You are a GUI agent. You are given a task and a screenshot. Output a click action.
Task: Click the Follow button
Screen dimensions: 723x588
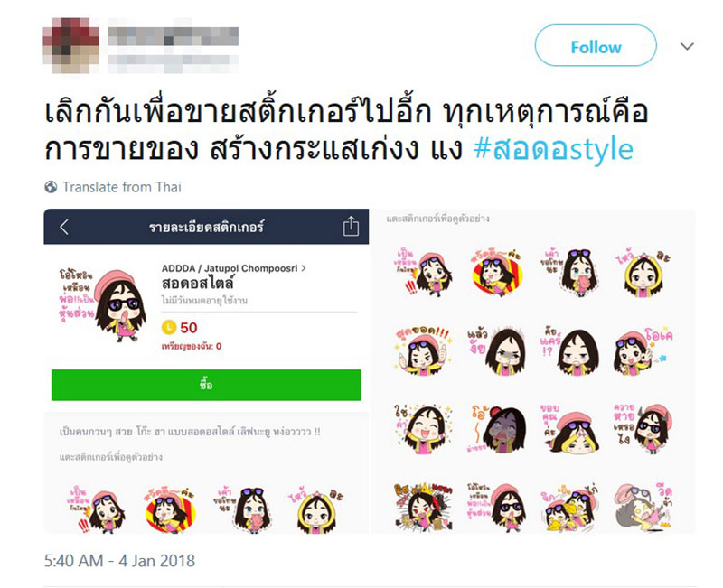596,46
